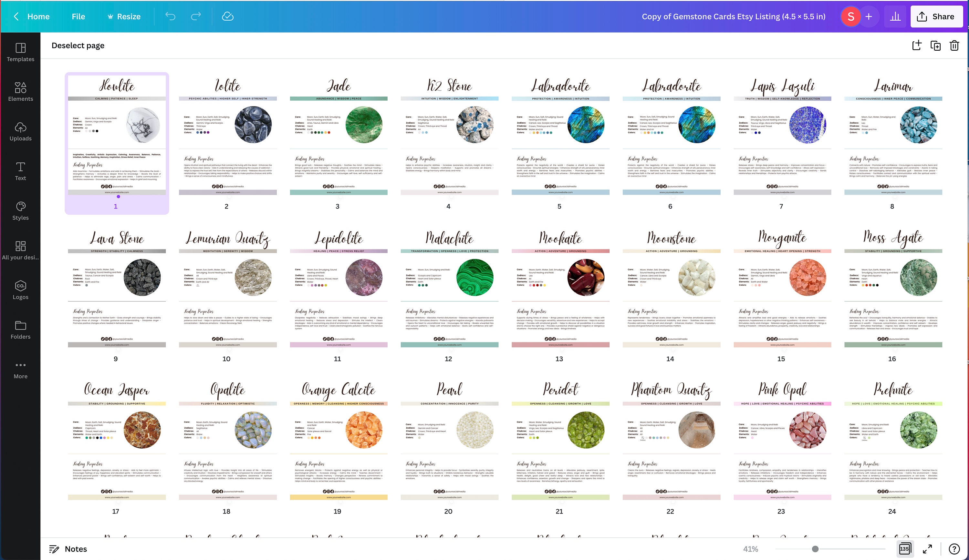This screenshot has width=969, height=560.
Task: Select the Ocean Jasper page thumbnail
Action: coord(117,440)
